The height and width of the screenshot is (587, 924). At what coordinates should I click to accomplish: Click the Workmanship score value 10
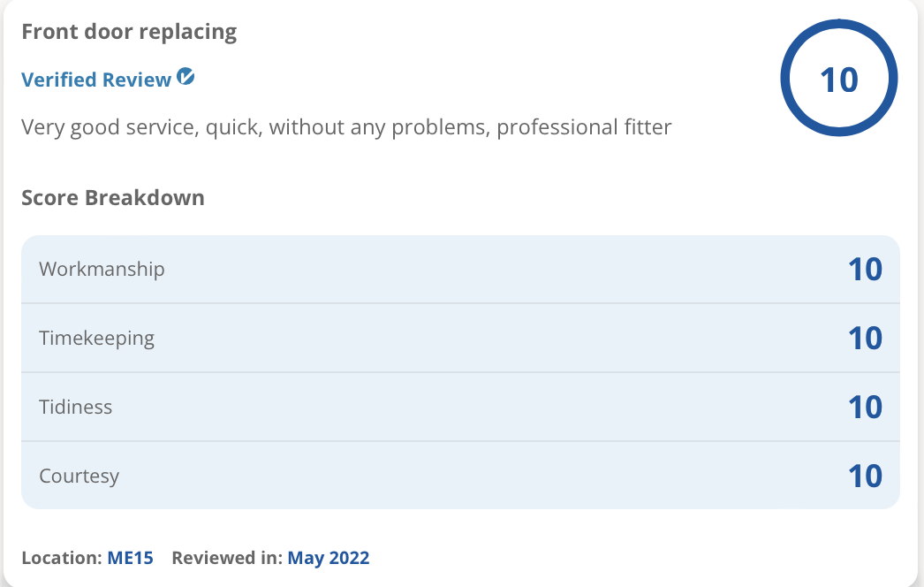865,270
